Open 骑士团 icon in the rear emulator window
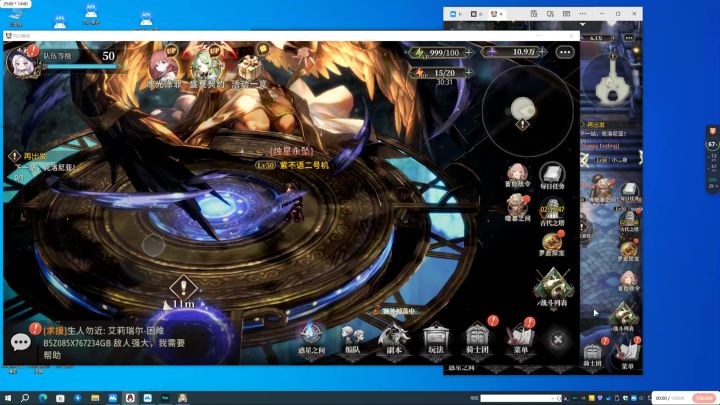Image resolution: width=720 pixels, height=405 pixels. tap(593, 354)
